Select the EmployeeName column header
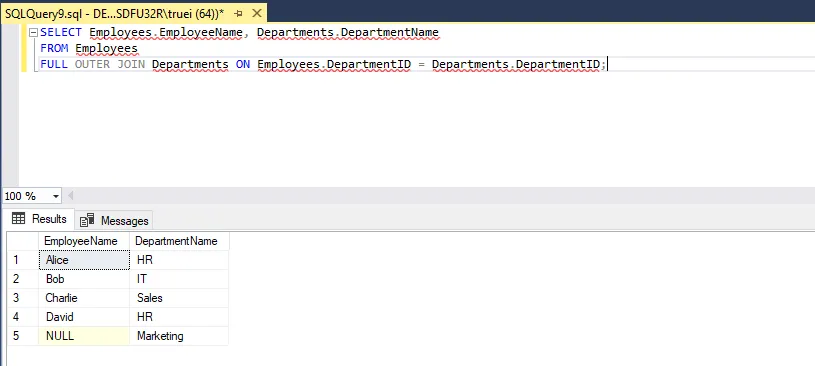The width and height of the screenshot is (815, 366). [84, 241]
